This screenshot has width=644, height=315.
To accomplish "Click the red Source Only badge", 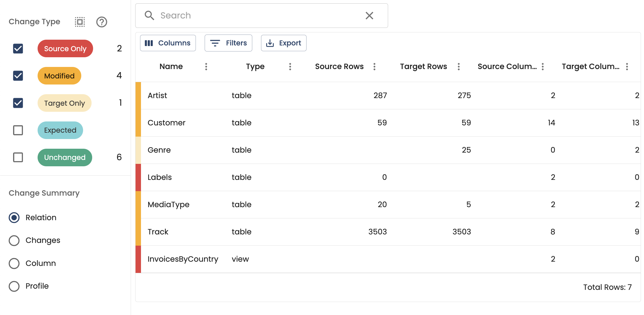I will [x=65, y=48].
